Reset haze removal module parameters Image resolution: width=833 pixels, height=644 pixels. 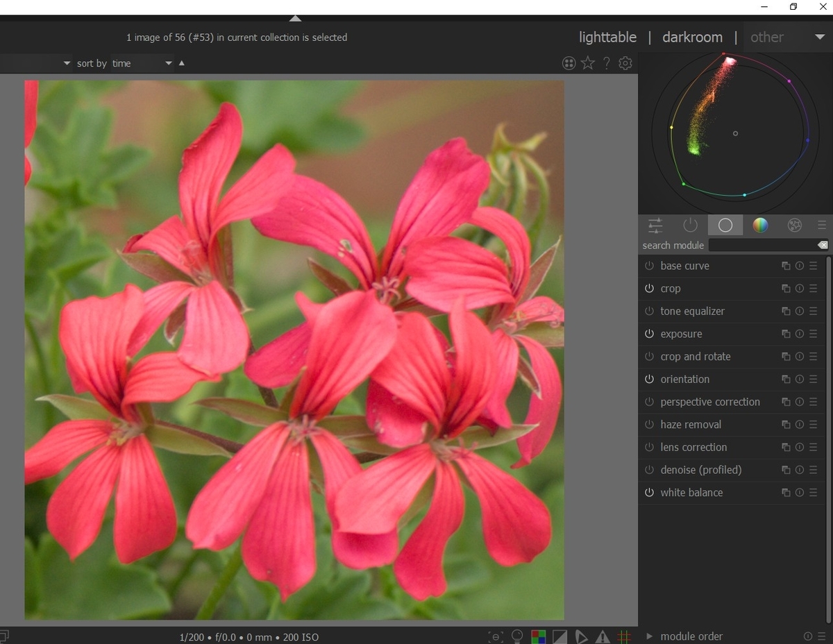[800, 425]
